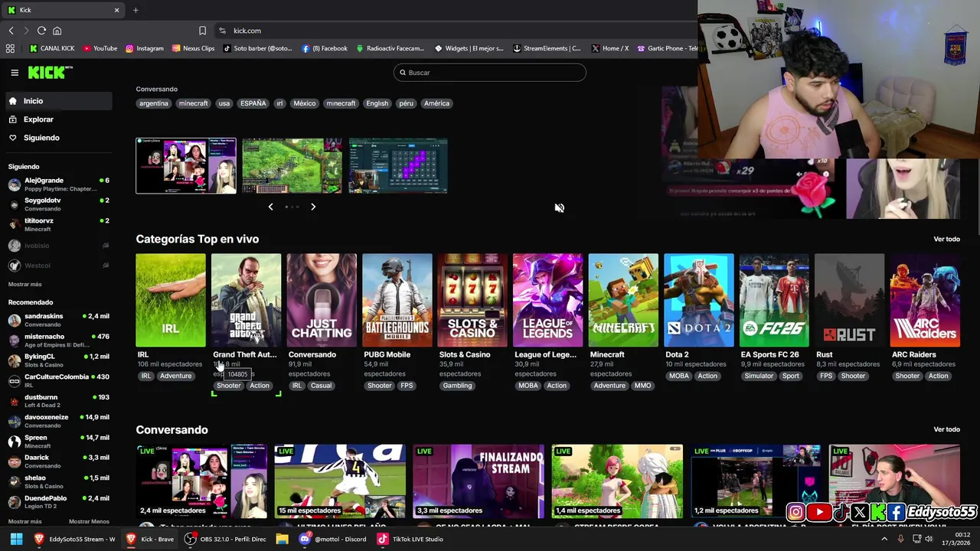Open File Explorer from taskbar
Viewport: 980px width, 551px height.
282,539
